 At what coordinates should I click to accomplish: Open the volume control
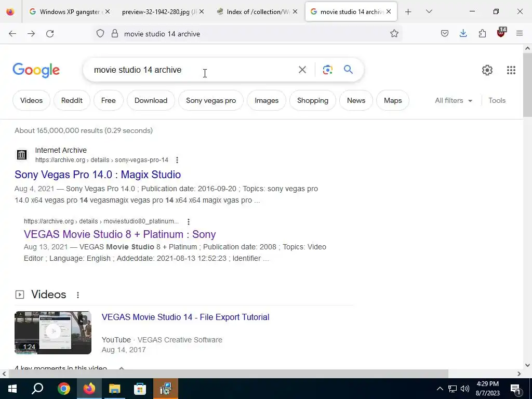(465, 389)
